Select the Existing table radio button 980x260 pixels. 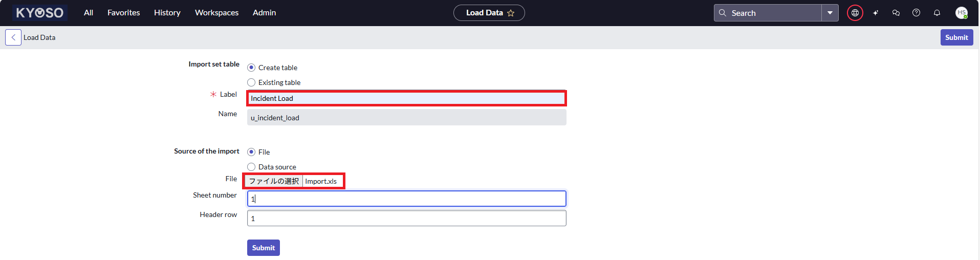coord(251,82)
